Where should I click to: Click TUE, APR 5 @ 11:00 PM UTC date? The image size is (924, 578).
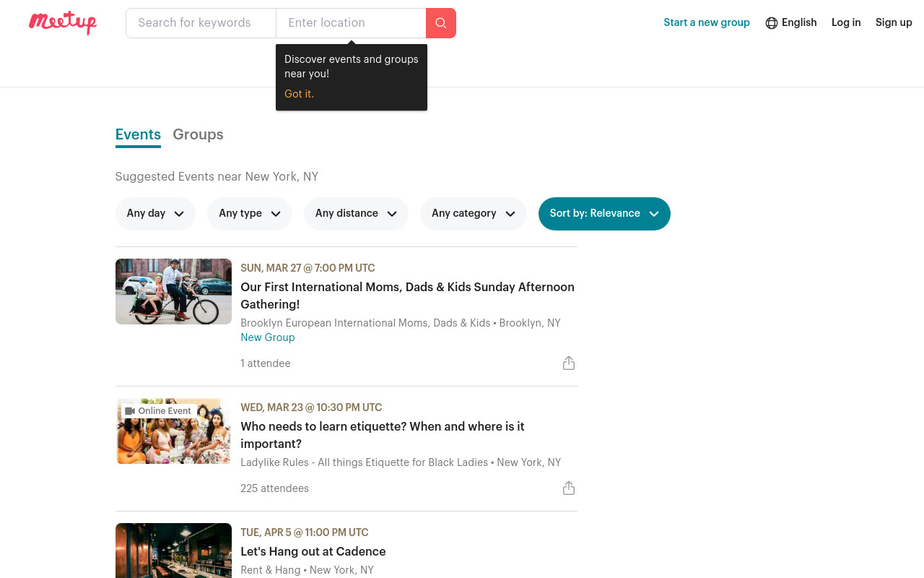coord(305,532)
